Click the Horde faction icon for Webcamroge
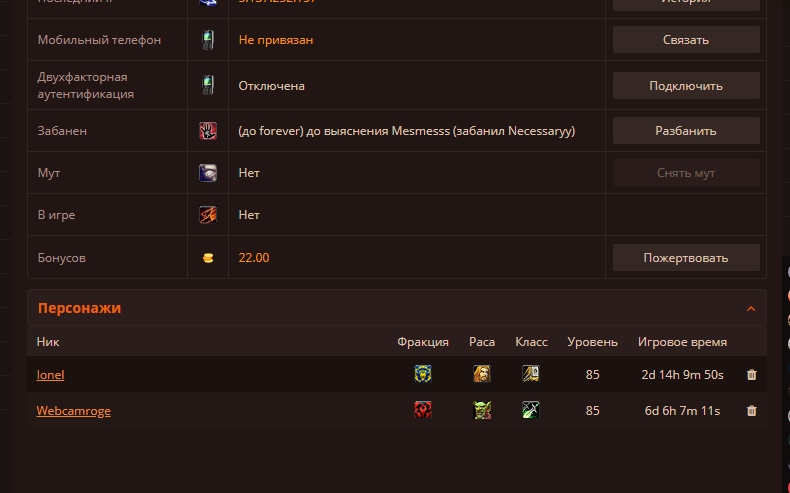790x493 pixels. tap(423, 410)
